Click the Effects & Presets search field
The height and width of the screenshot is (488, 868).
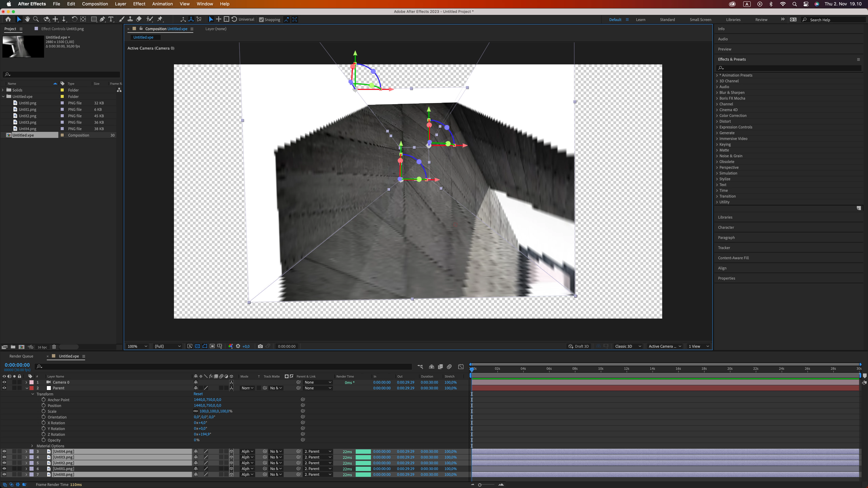pos(788,68)
